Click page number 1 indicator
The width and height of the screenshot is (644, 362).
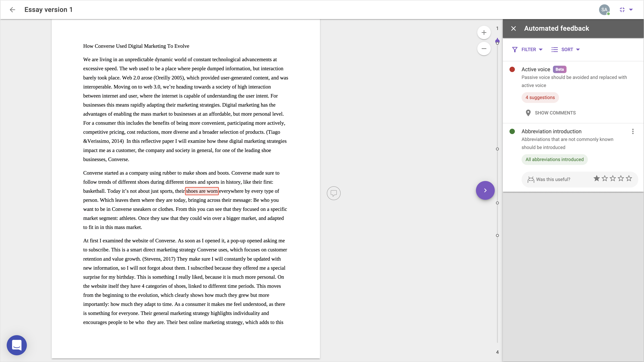(497, 28)
